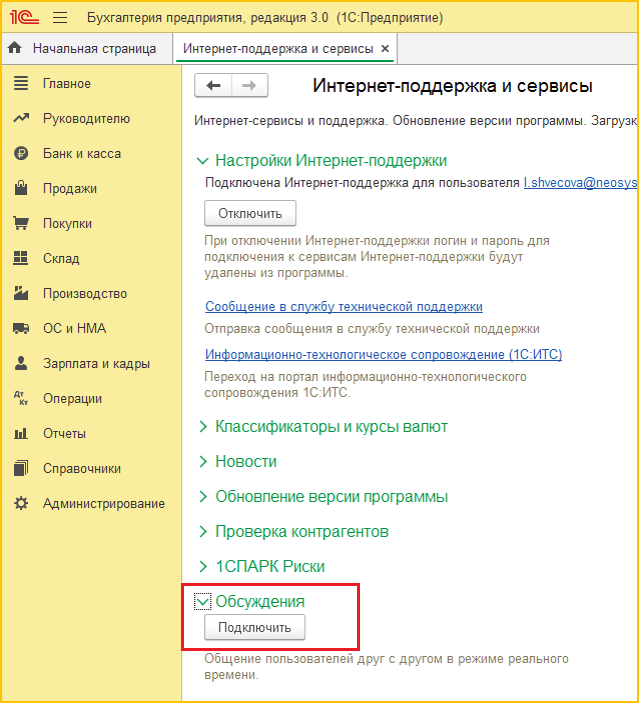Open the ОС и НМА section label

point(74,329)
